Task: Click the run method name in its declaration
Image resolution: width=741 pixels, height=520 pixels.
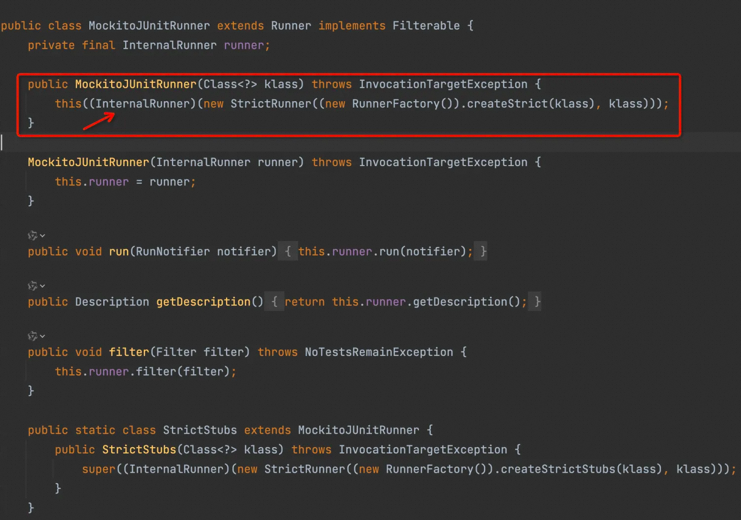Action: coord(119,251)
